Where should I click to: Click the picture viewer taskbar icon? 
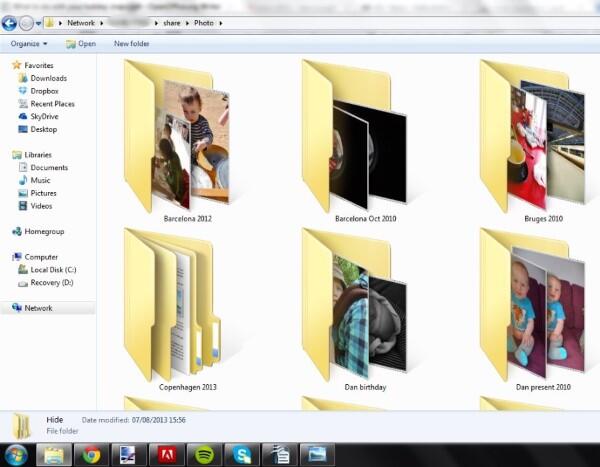coord(317,455)
